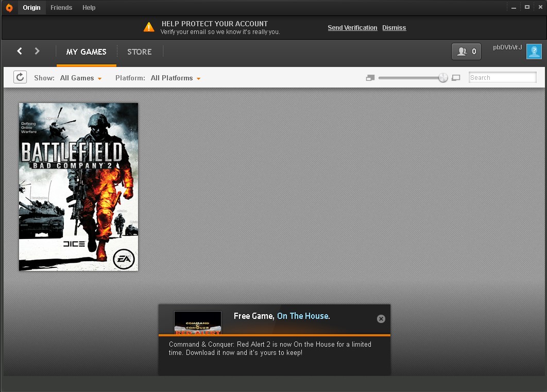The width and height of the screenshot is (547, 392).
Task: Focus the Search games field
Action: [502, 77]
